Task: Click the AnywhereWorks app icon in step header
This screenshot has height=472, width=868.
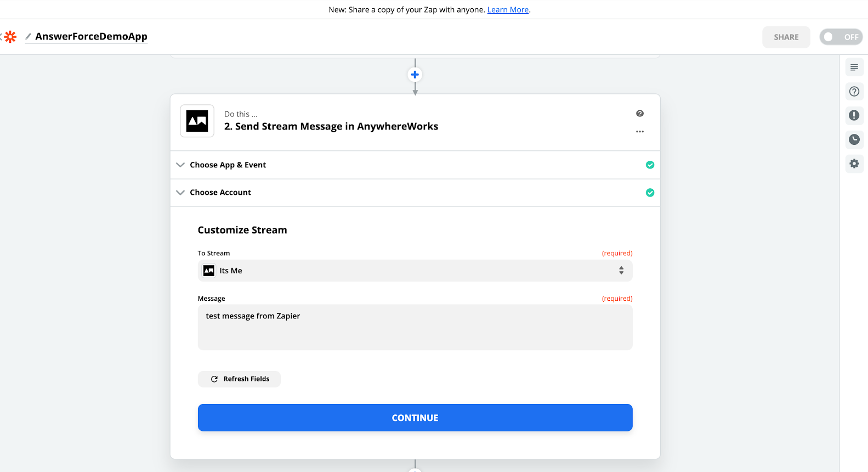Action: [197, 121]
